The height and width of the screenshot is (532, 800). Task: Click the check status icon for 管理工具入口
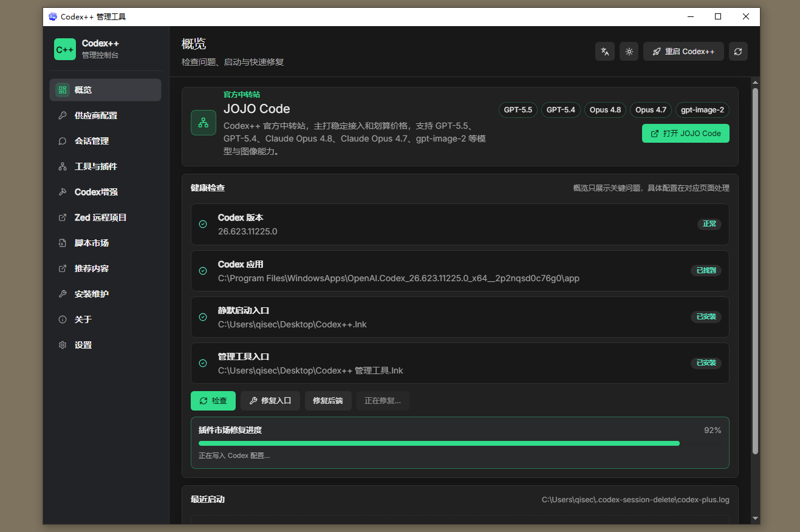coord(203,363)
